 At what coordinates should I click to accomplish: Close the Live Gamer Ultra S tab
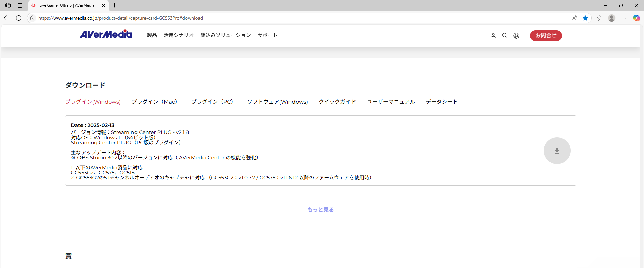(x=103, y=5)
